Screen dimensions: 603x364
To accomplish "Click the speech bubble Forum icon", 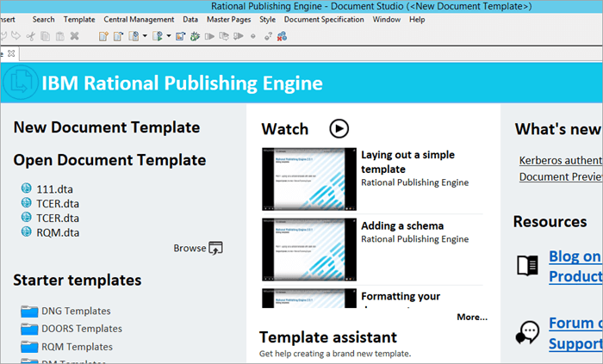I will (x=527, y=332).
